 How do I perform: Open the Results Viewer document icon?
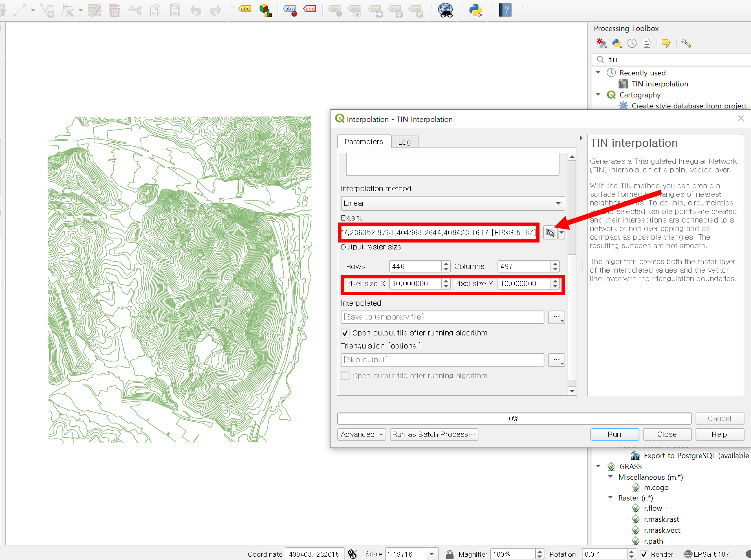[x=647, y=43]
